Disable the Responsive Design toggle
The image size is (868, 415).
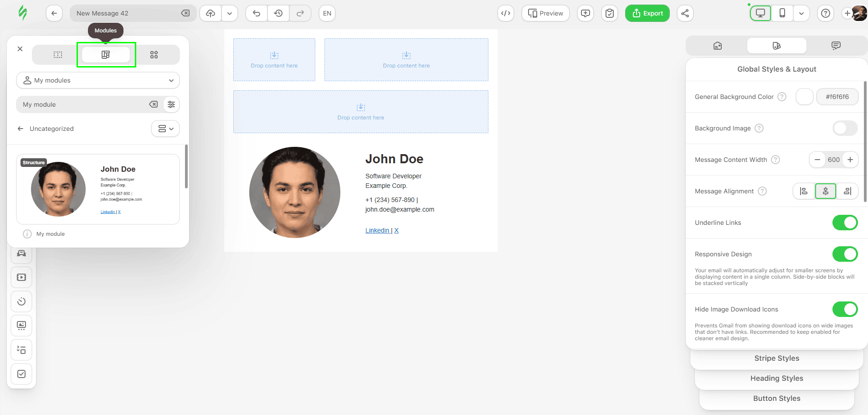pos(845,254)
